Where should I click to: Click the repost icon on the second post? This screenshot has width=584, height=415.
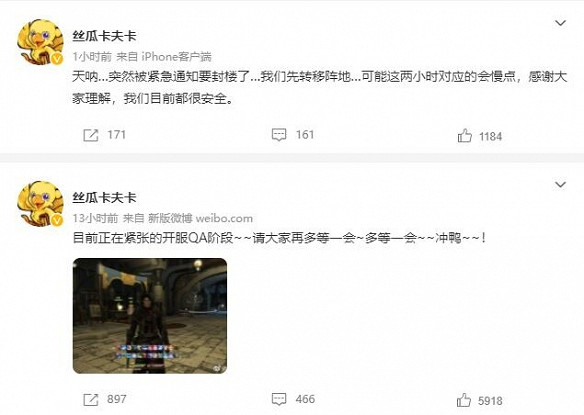coord(91,400)
